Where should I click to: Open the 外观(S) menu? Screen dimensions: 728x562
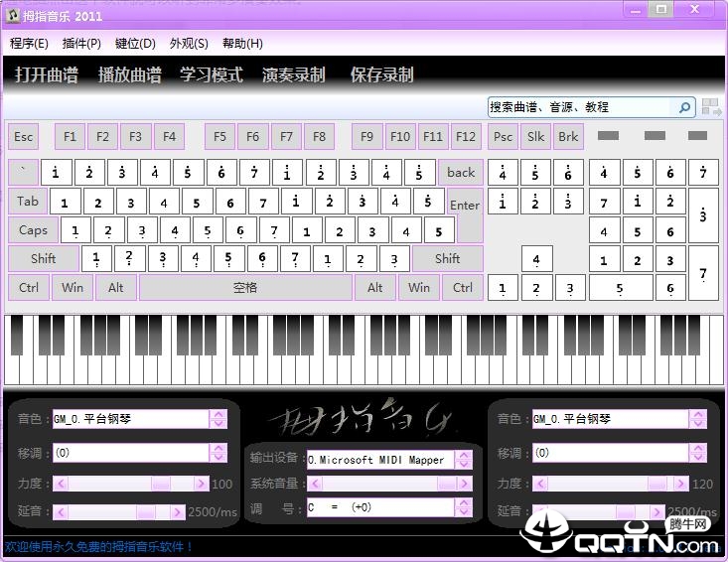[x=189, y=44]
